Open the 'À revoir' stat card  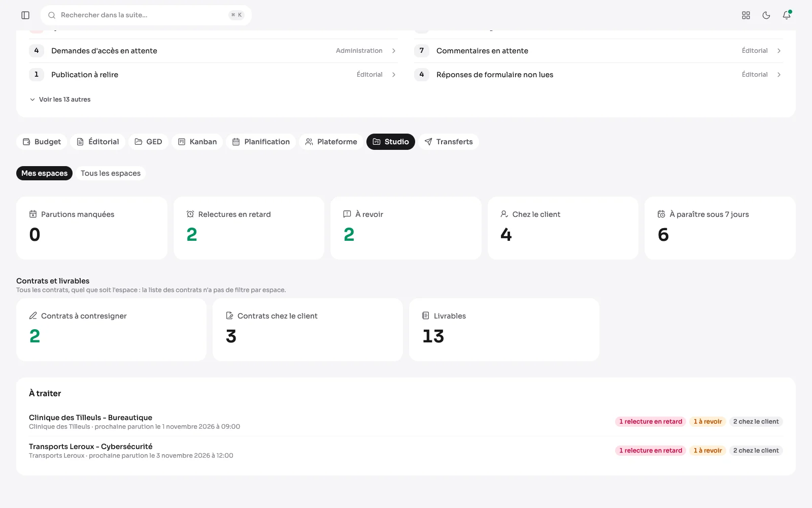click(x=406, y=228)
